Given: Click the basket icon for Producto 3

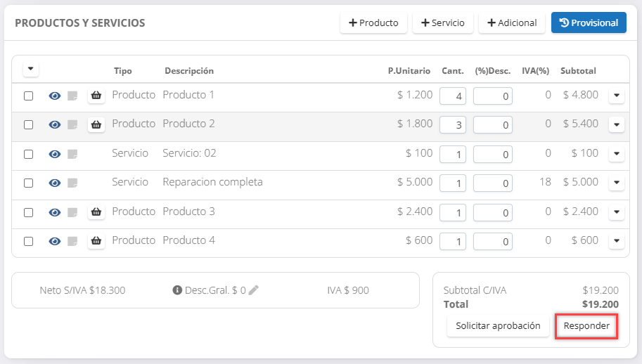Looking at the screenshot, I should [96, 212].
